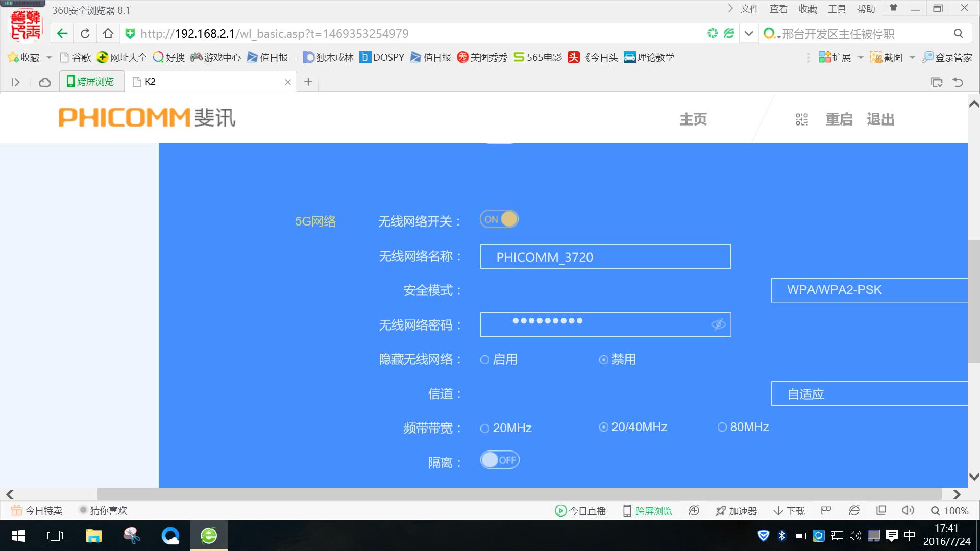Turn off the 5G 无线网络开关 toggle

pyautogui.click(x=499, y=219)
